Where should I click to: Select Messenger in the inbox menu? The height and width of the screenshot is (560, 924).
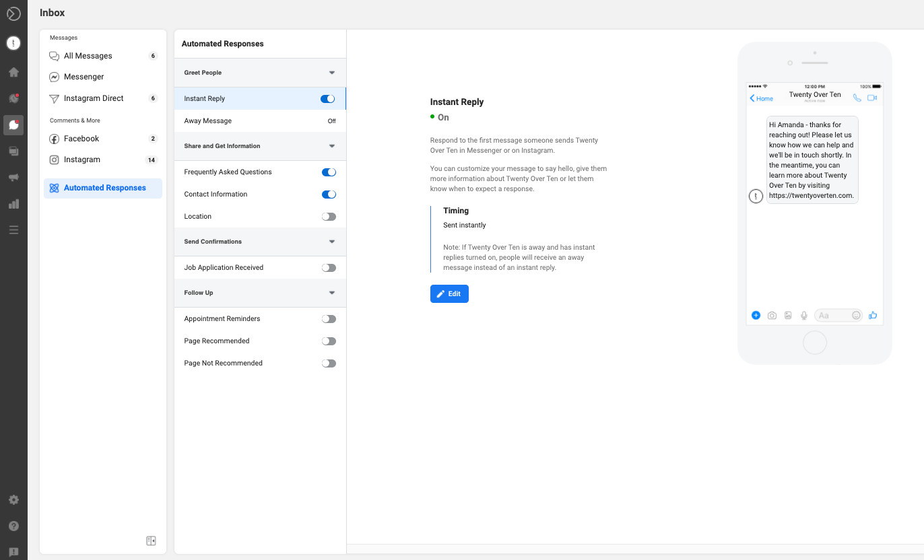click(103, 77)
